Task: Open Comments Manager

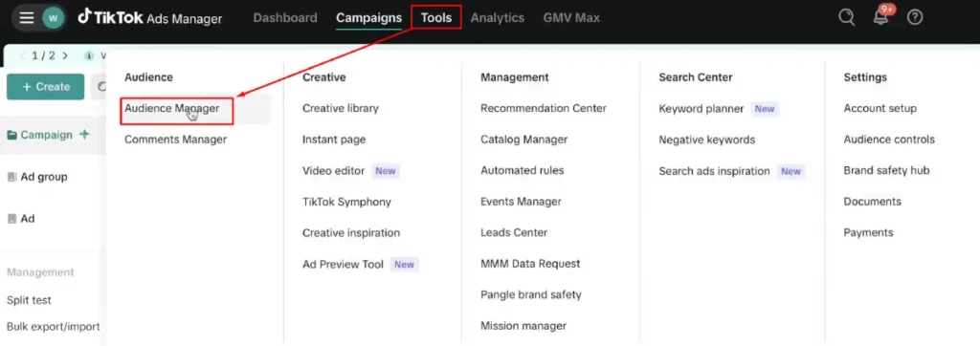Action: pyautogui.click(x=176, y=140)
